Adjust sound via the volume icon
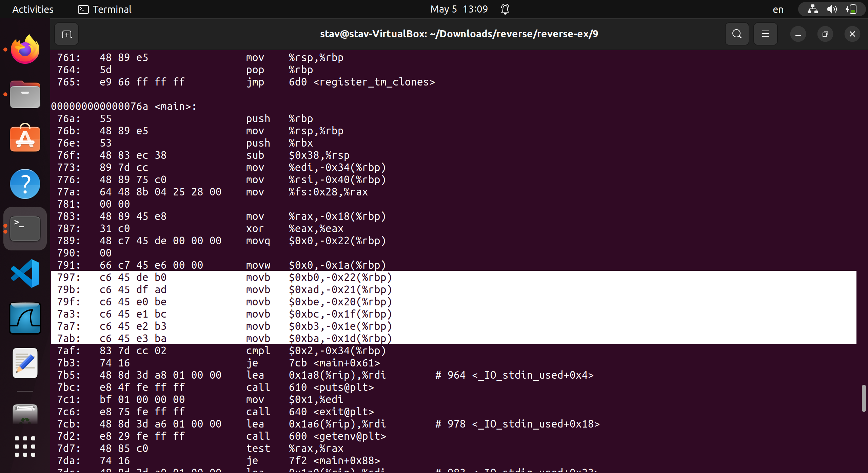This screenshot has width=868, height=473. click(x=832, y=9)
